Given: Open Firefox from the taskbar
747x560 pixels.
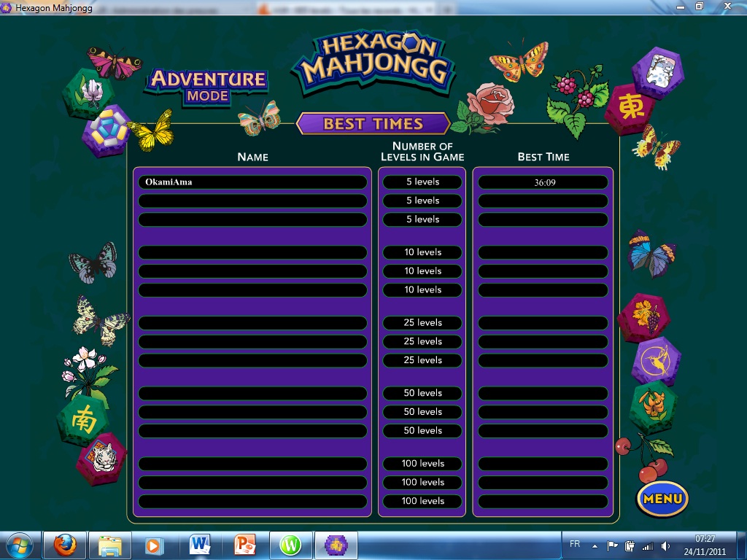Looking at the screenshot, I should click(x=64, y=545).
